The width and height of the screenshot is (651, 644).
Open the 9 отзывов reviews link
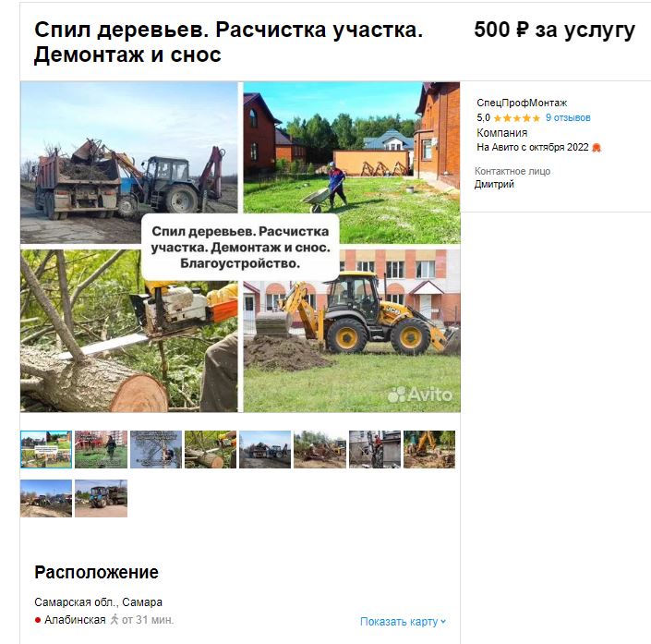[568, 117]
